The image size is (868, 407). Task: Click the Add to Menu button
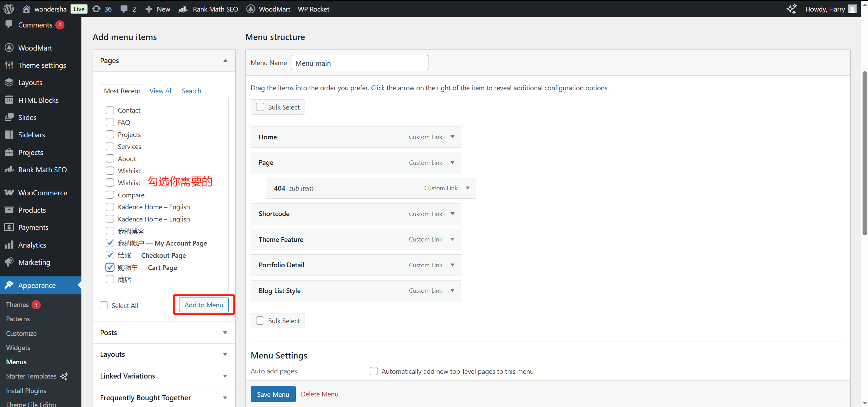coord(204,305)
